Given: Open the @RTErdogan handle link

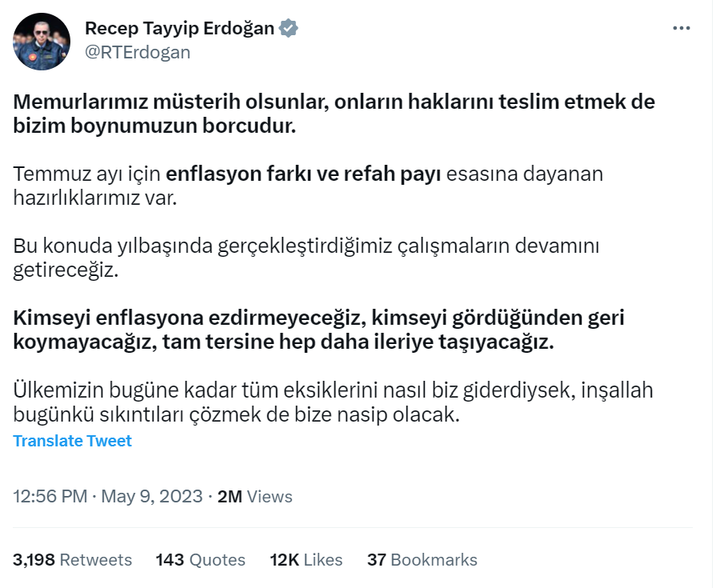Looking at the screenshot, I should click(137, 53).
